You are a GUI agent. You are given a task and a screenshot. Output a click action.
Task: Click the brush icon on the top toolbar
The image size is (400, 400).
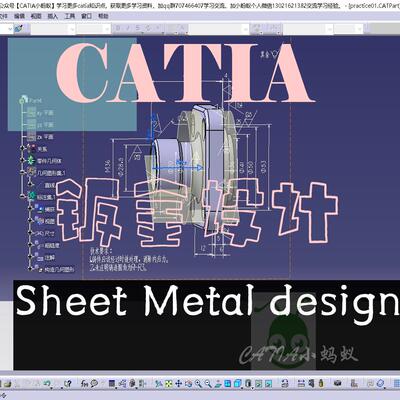coord(19,29)
